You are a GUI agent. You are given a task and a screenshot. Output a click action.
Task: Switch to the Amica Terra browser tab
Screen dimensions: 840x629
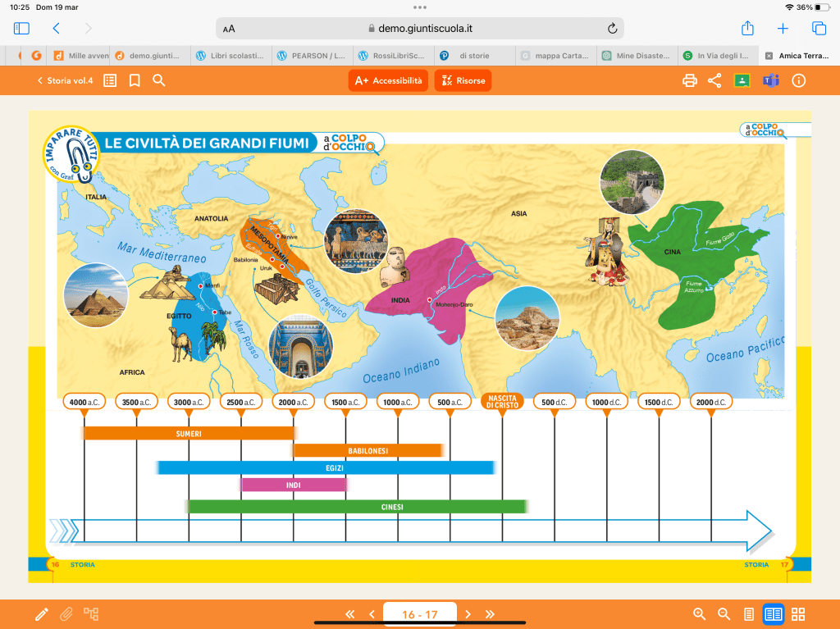[x=798, y=56]
